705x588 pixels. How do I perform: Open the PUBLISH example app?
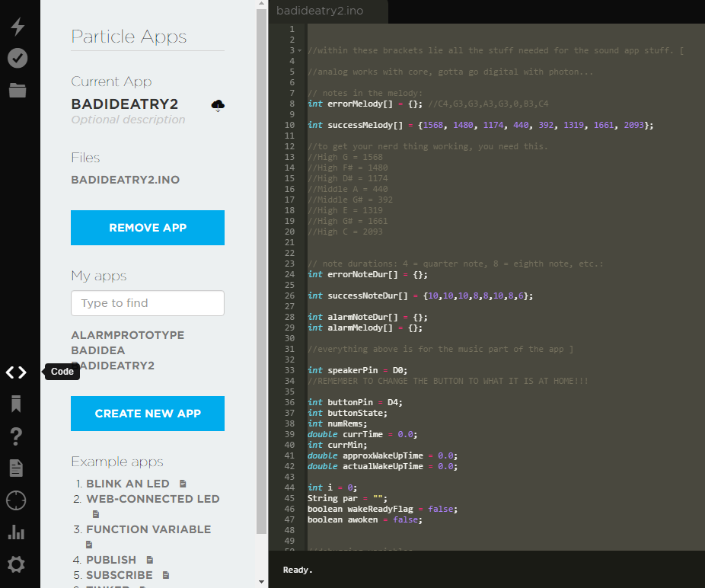[x=111, y=560]
